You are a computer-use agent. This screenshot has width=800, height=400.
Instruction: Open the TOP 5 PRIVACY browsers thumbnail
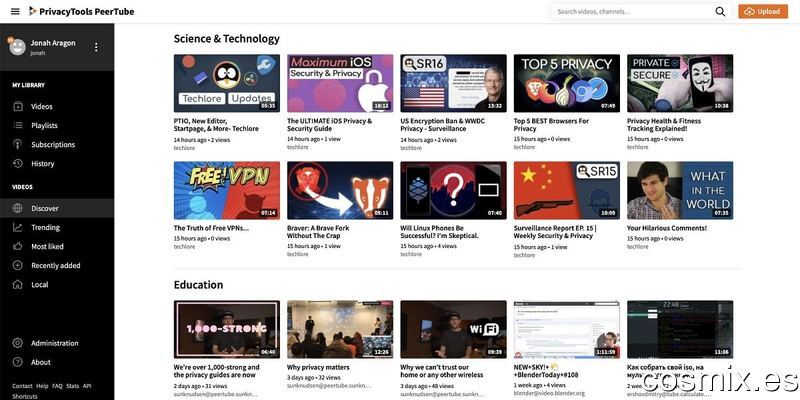tap(566, 83)
